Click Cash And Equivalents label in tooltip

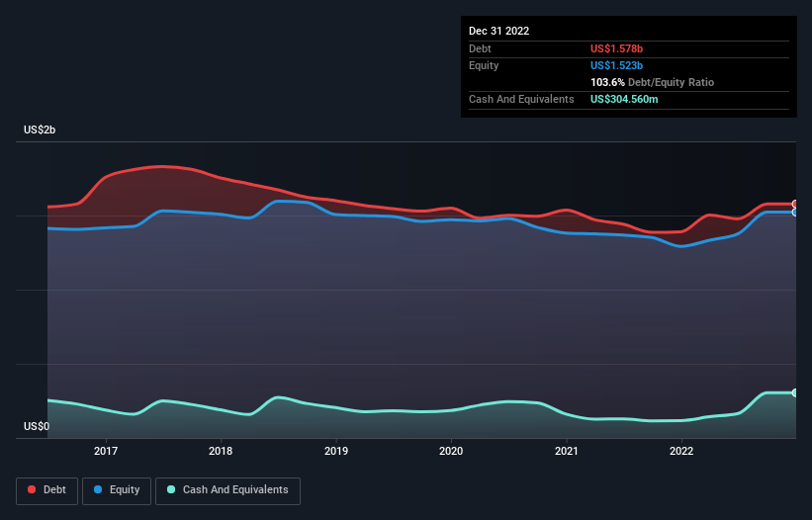tap(521, 99)
